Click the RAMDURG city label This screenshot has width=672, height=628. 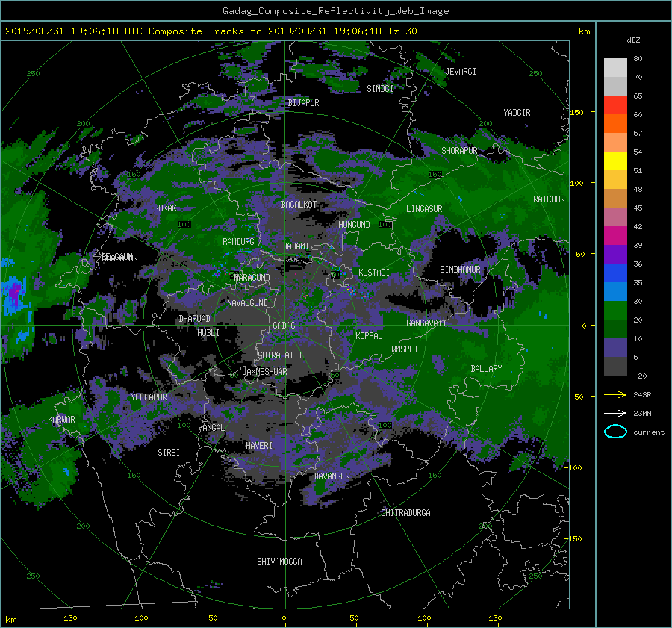tap(238, 242)
